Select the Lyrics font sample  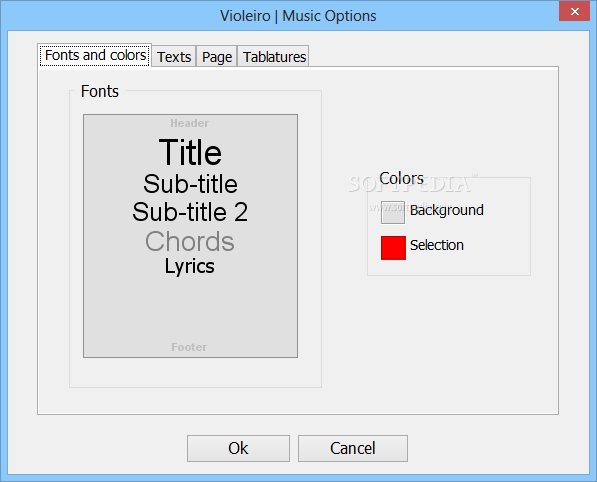[189, 266]
